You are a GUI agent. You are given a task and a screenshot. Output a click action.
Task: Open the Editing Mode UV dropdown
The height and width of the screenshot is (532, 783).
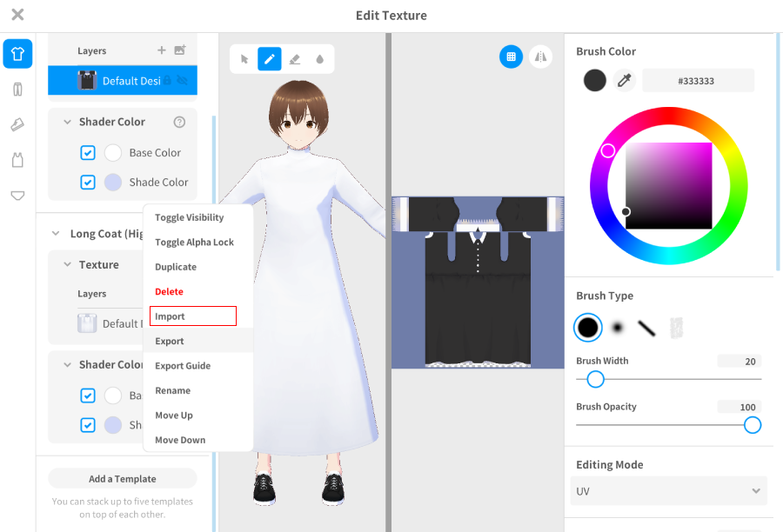tap(668, 491)
